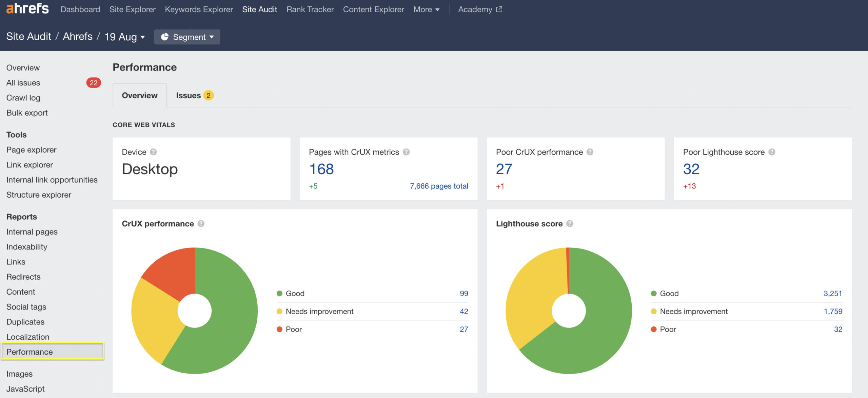868x398 pixels.
Task: Click the green Good legend dot under Lighthouse score
Action: pos(653,293)
